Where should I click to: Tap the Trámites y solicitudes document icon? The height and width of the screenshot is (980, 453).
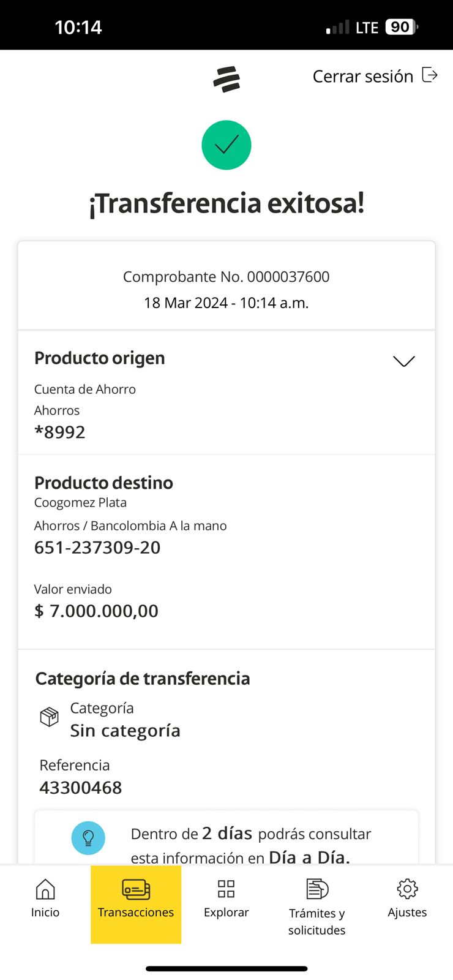[317, 889]
